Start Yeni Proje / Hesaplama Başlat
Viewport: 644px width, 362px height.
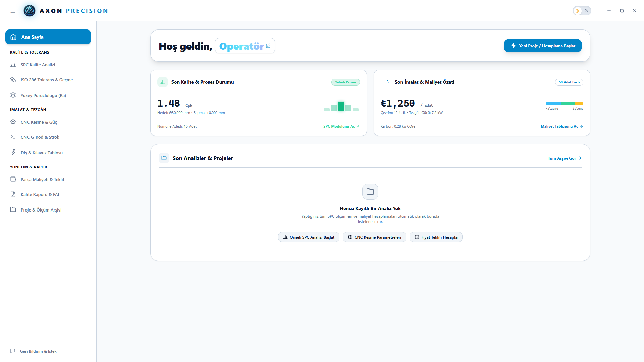[543, 46]
